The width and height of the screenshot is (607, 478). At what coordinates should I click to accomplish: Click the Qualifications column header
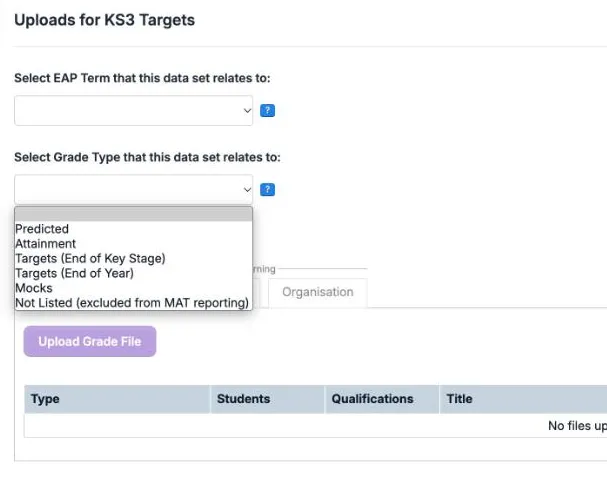[x=382, y=399]
